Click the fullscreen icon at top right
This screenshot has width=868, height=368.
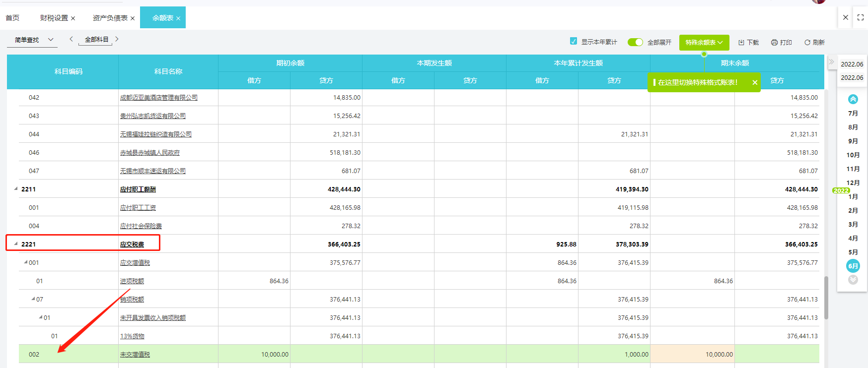(x=861, y=17)
